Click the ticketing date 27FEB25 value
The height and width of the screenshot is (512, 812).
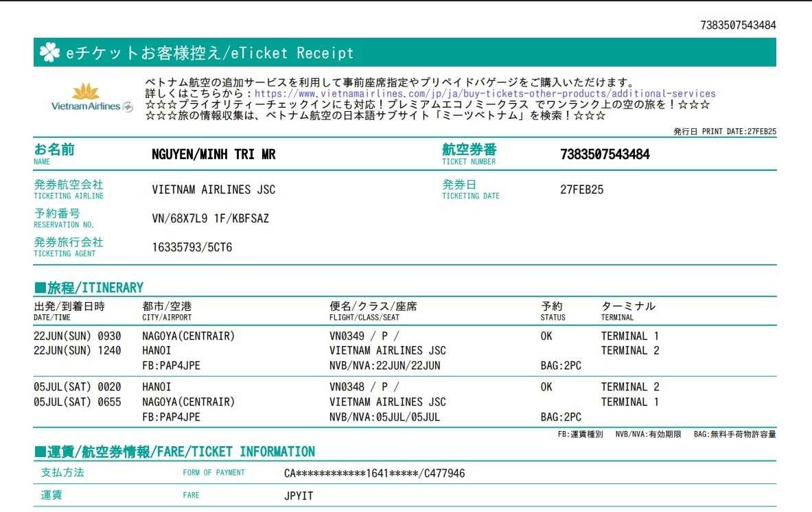pyautogui.click(x=581, y=189)
